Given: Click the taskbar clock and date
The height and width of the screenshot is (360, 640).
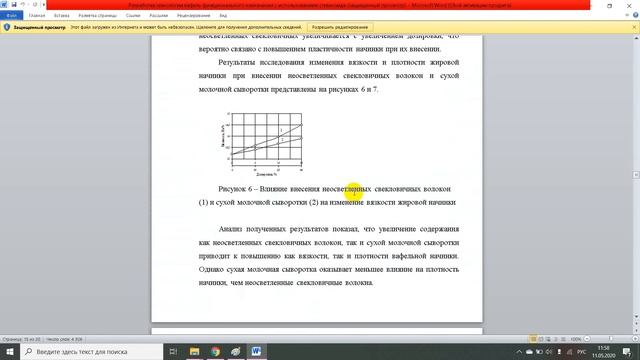Looking at the screenshot, I should [604, 352].
